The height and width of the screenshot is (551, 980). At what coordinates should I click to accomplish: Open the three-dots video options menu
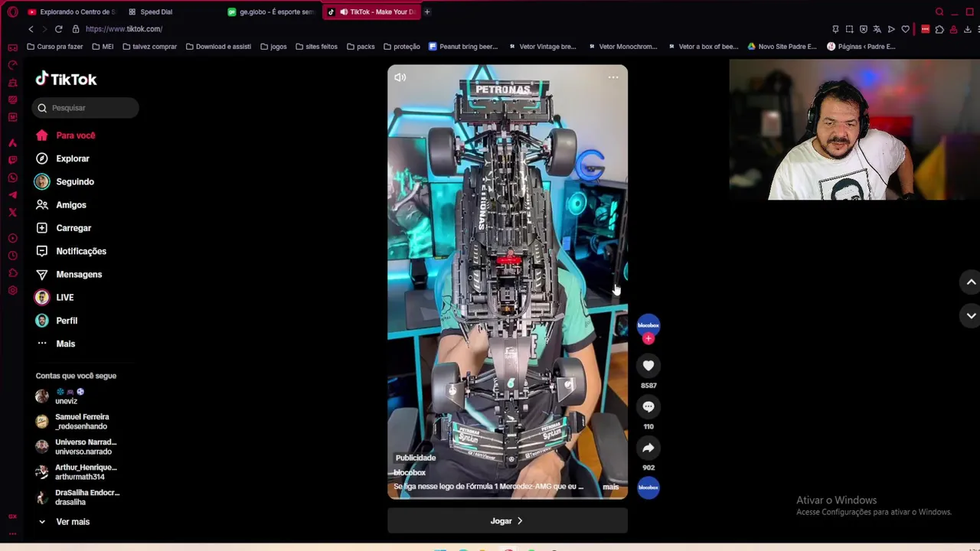click(x=613, y=77)
